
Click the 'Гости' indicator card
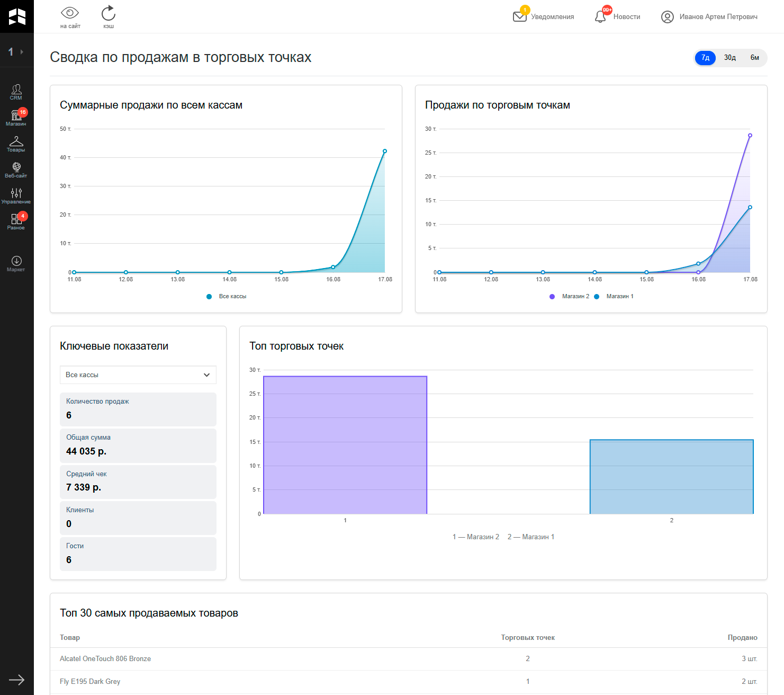(138, 554)
